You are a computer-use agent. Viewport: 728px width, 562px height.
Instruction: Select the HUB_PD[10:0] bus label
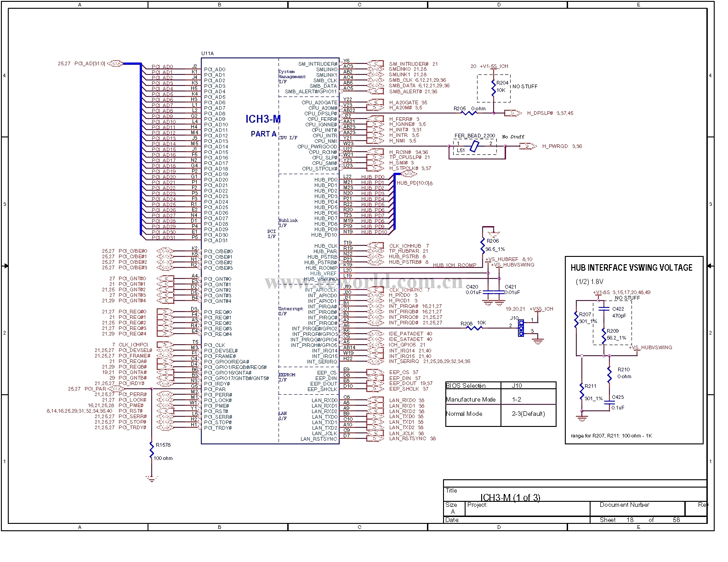click(415, 183)
